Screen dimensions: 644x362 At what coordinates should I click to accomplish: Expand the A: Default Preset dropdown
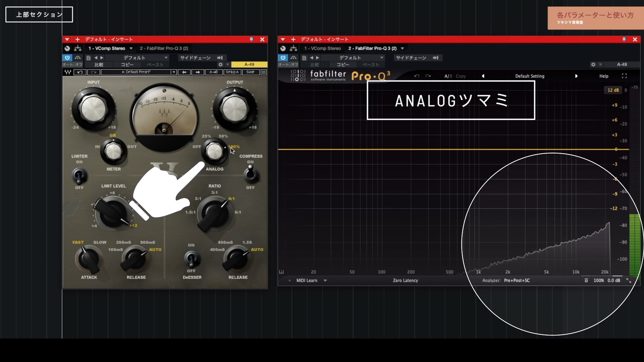click(173, 72)
